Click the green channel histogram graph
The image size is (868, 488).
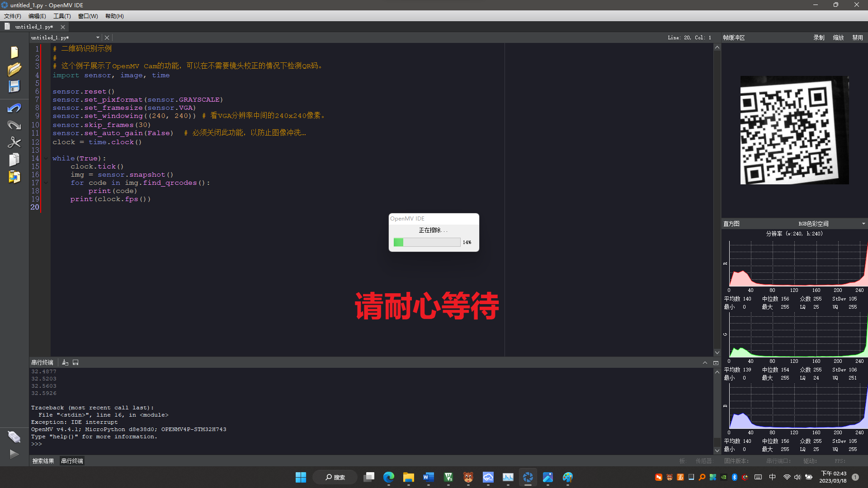point(798,334)
